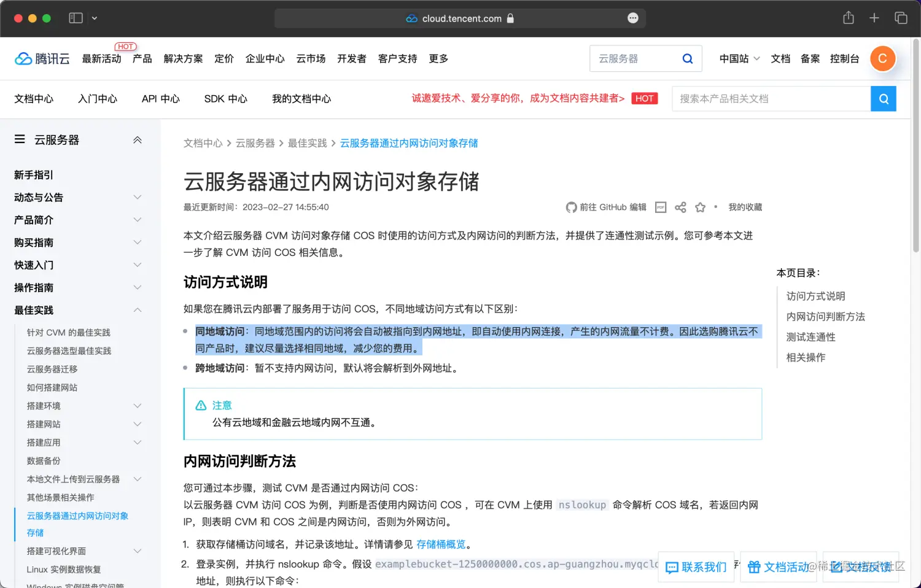The width and height of the screenshot is (921, 588).
Task: Open 数据备份 sidebar item
Action: (44, 461)
